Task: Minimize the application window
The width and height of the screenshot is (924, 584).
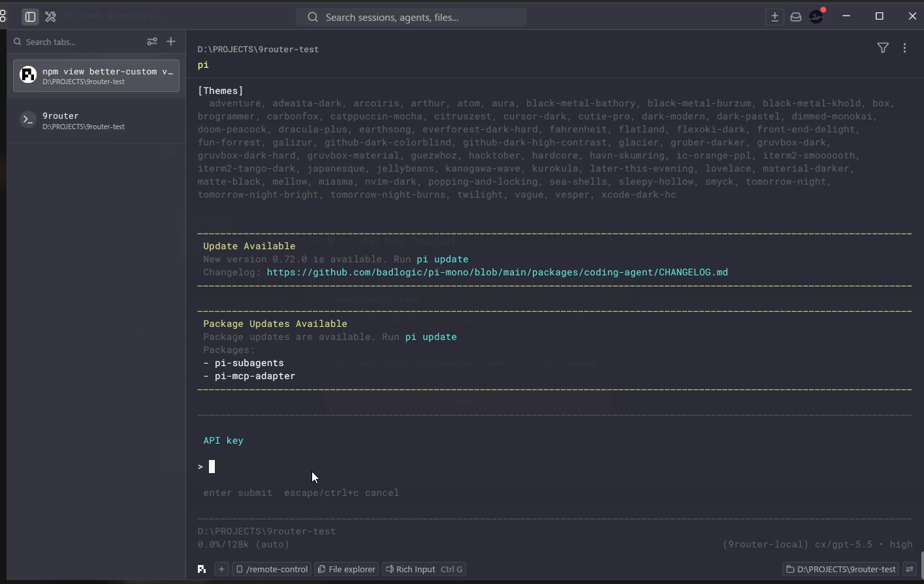Action: pos(846,16)
